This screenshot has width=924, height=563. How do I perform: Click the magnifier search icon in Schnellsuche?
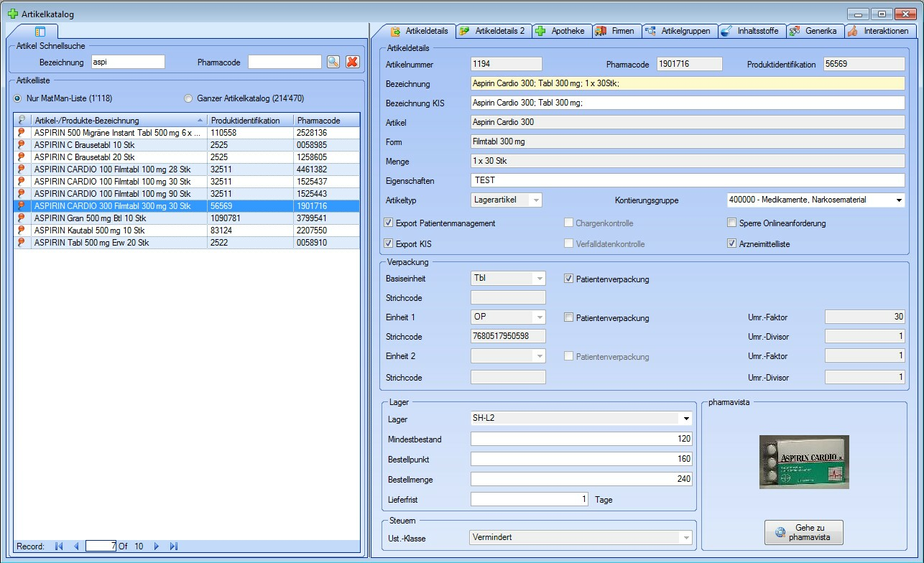pos(333,62)
